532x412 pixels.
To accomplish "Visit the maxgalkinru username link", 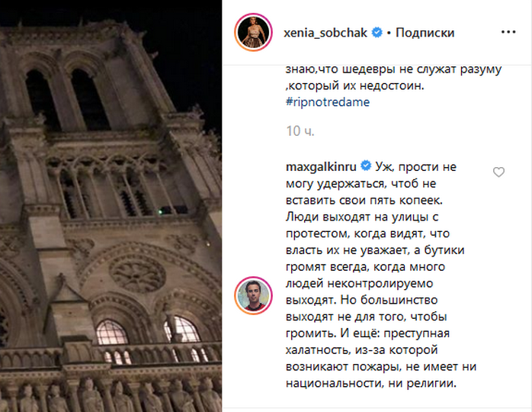I will pyautogui.click(x=320, y=166).
